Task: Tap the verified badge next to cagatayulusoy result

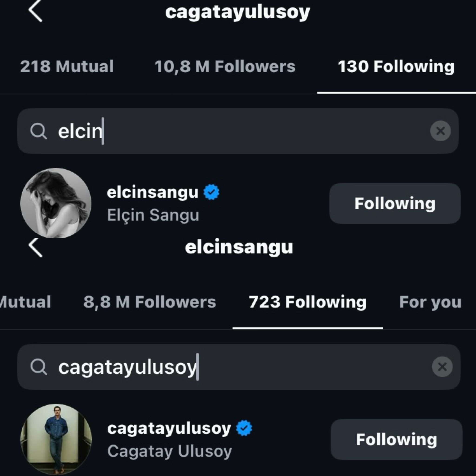Action: pos(244,428)
